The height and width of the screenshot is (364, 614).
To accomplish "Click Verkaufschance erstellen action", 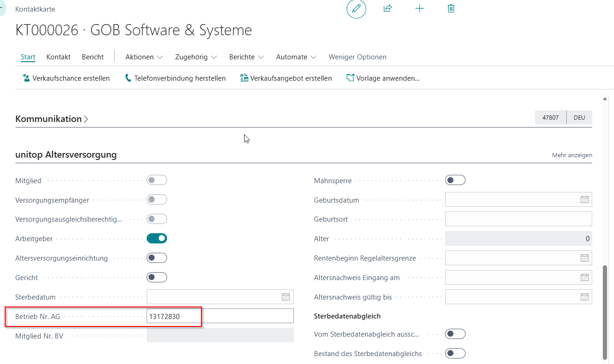I will 66,78.
